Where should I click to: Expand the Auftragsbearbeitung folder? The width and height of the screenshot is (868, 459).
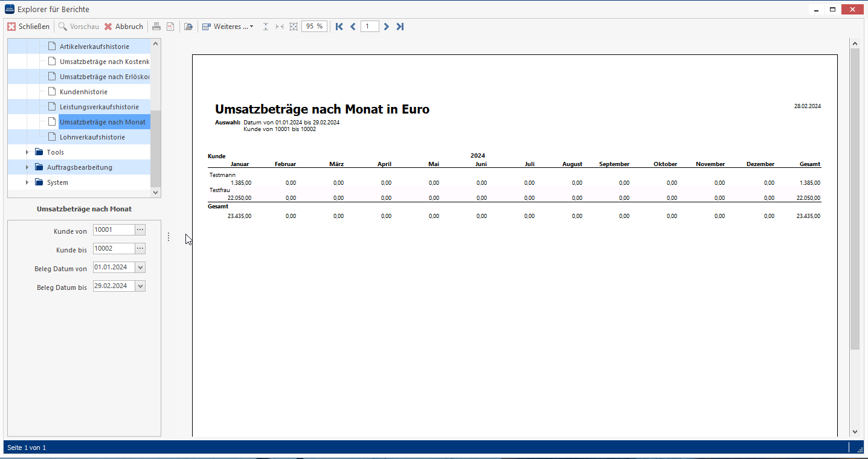coord(27,167)
